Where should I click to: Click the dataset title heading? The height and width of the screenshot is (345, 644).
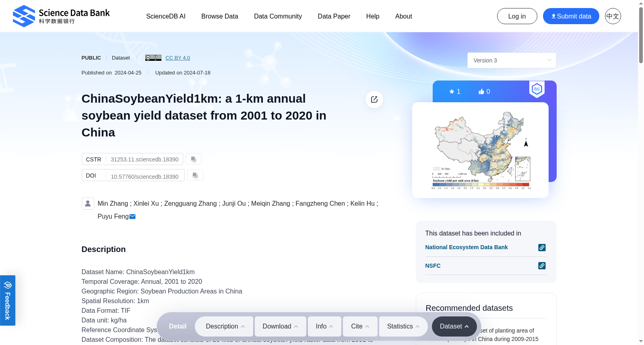204,116
